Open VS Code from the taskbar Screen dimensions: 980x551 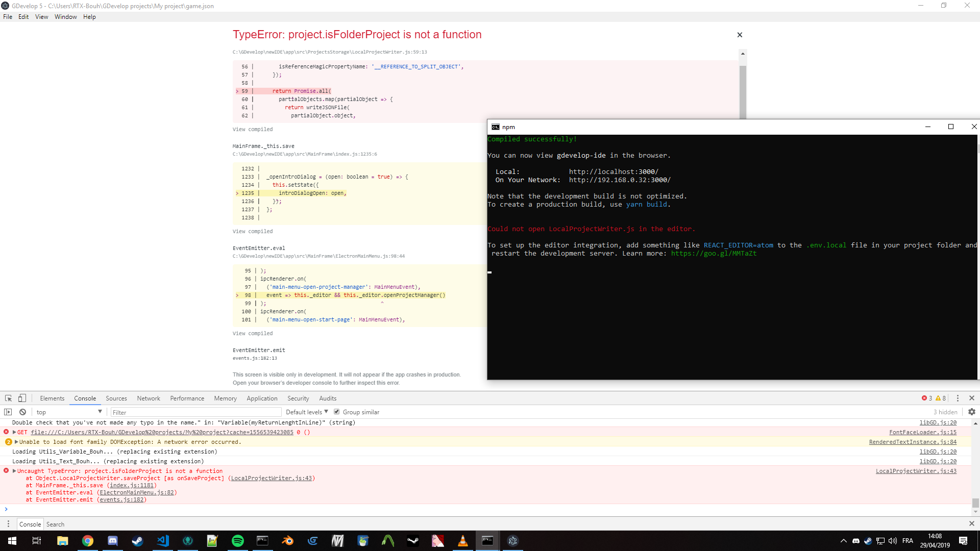[x=163, y=541]
